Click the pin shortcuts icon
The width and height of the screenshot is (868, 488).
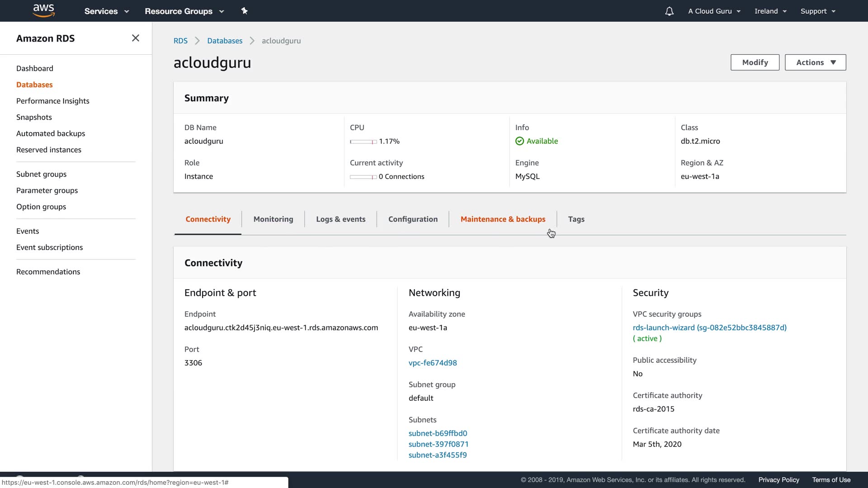pyautogui.click(x=245, y=11)
